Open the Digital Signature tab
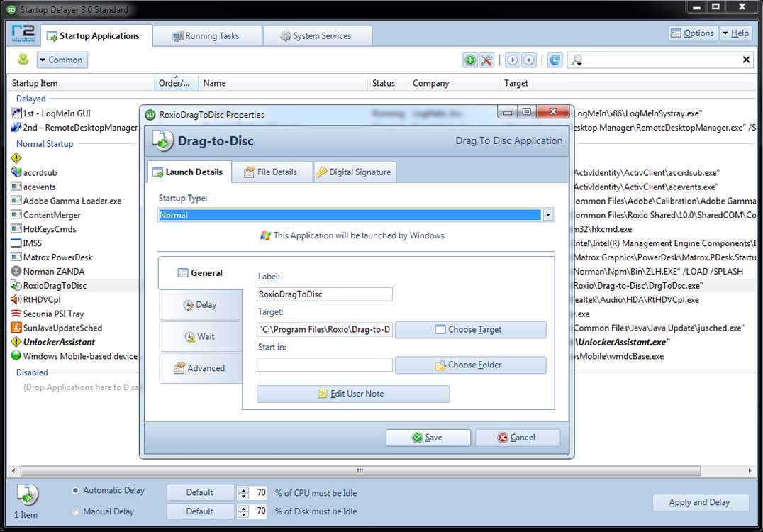The image size is (763, 532). (355, 172)
